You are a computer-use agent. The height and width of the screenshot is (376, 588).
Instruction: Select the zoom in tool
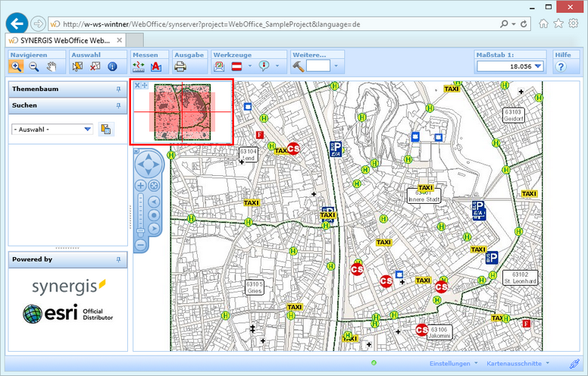[x=17, y=67]
